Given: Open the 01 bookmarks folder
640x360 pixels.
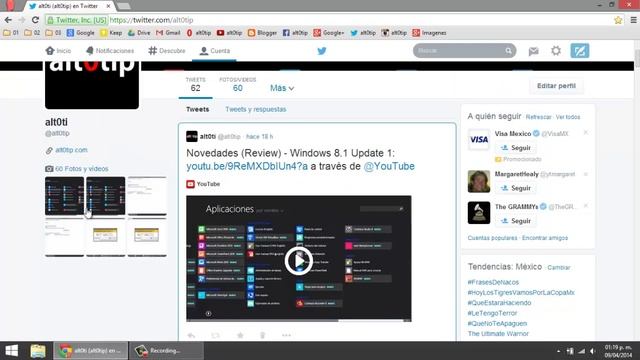Looking at the screenshot, I should [x=11, y=33].
